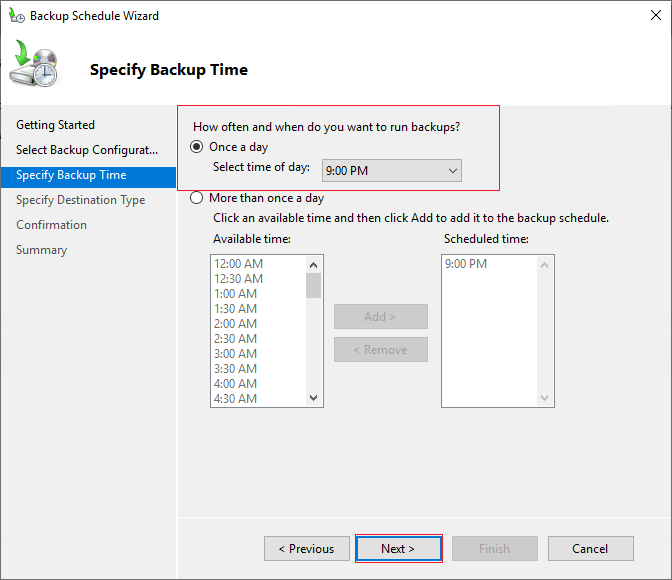The height and width of the screenshot is (580, 672).
Task: Close the Backup Schedule Wizard window
Action: tap(655, 15)
